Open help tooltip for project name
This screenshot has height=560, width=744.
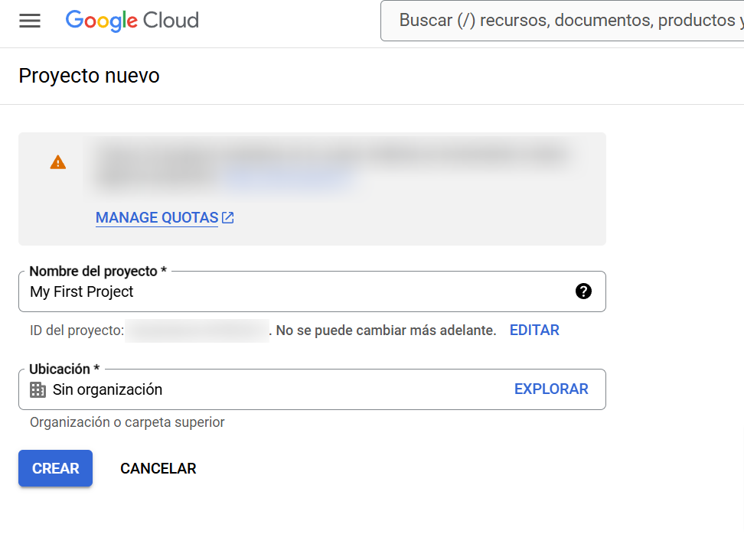(583, 291)
